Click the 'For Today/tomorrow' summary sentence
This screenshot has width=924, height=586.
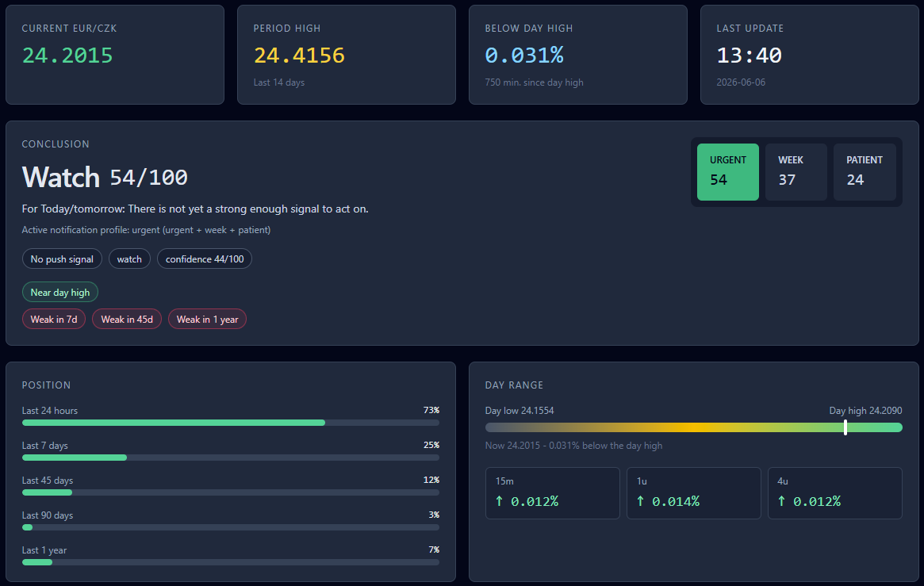pyautogui.click(x=195, y=209)
